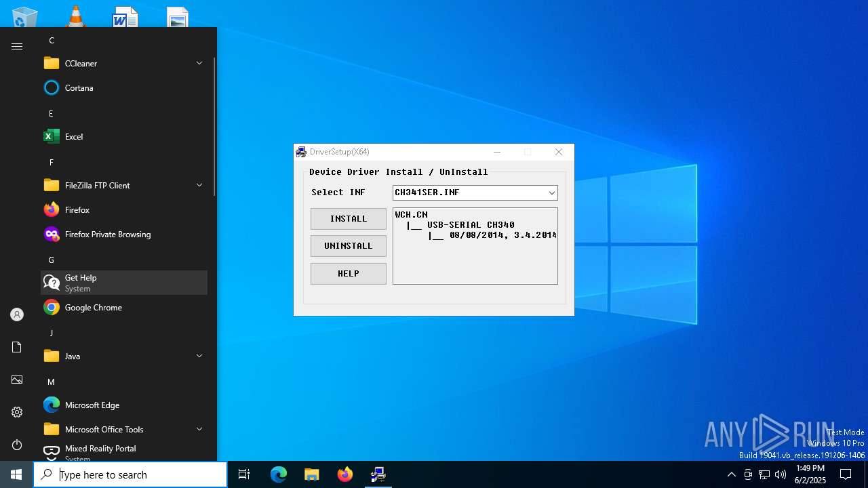Open the CCleaner folder in Start menu
Image resolution: width=868 pixels, height=488 pixels.
pyautogui.click(x=124, y=63)
